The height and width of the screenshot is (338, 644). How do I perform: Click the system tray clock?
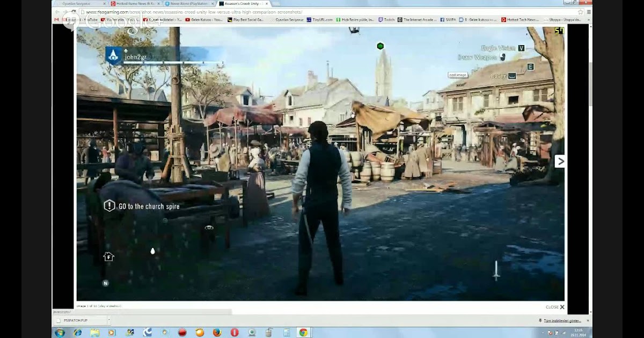coord(579,332)
